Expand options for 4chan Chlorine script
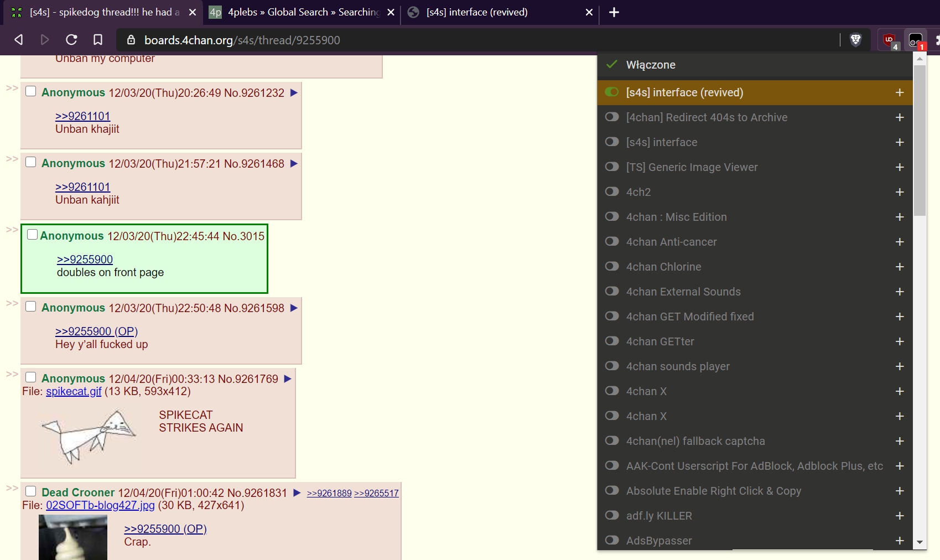Screen dimensions: 940x560 pos(900,267)
